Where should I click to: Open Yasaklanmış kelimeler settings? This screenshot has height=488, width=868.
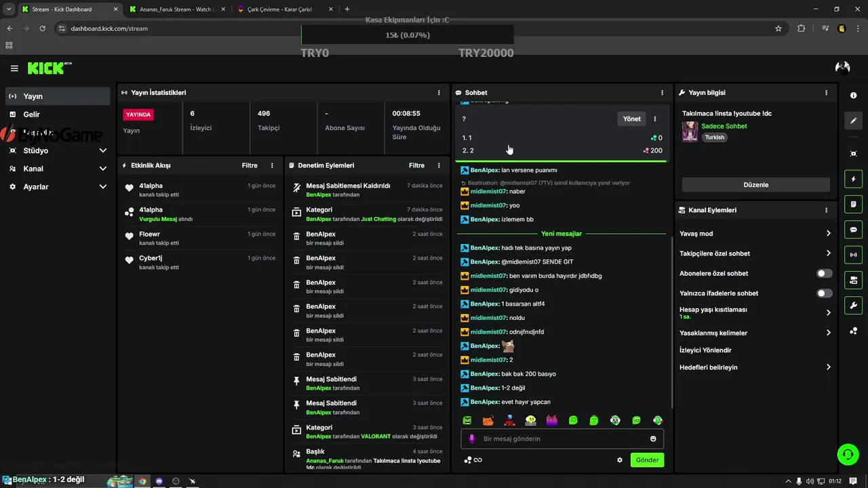828,333
